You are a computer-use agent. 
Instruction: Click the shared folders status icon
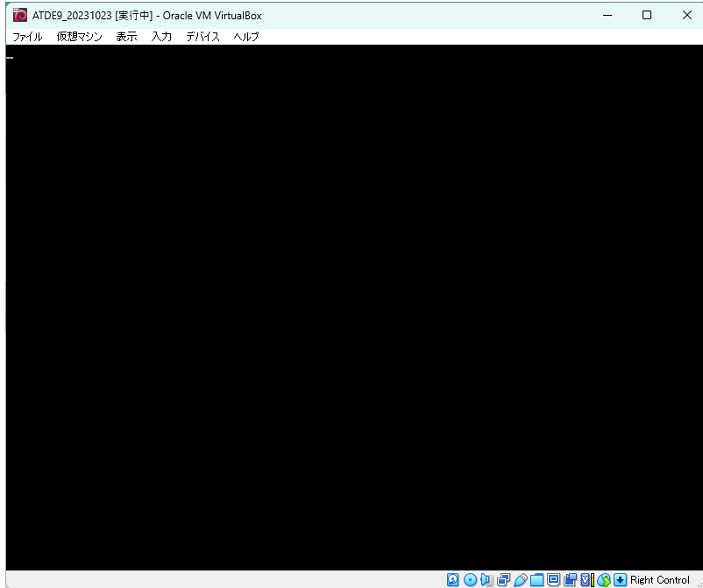point(536,579)
